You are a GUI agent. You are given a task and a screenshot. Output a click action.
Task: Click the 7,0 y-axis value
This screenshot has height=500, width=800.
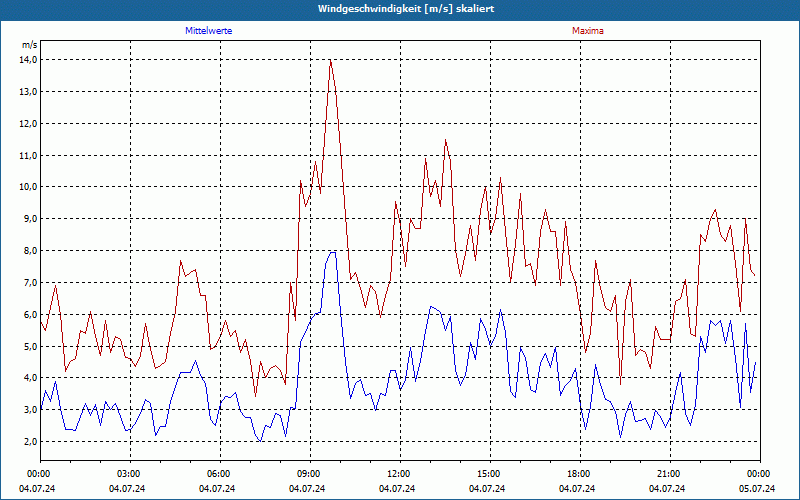[31, 283]
